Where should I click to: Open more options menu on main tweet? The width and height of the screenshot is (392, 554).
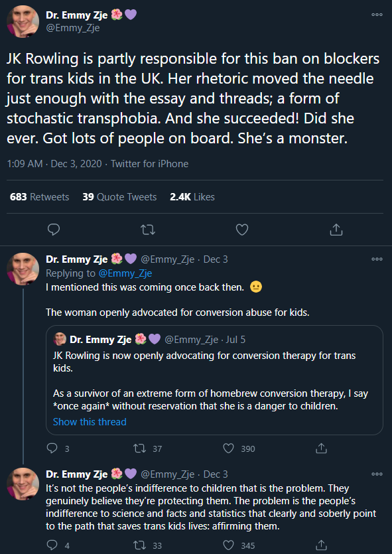coord(377,15)
